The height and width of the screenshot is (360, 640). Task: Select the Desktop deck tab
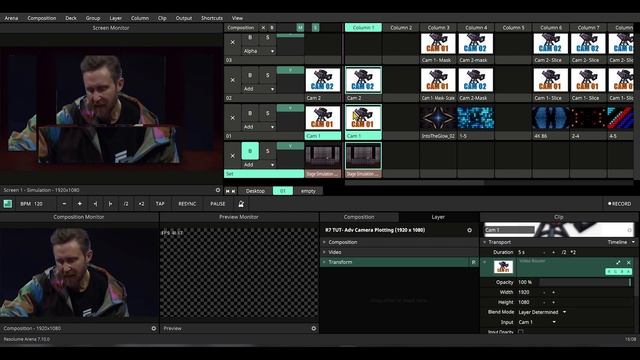[x=255, y=191]
